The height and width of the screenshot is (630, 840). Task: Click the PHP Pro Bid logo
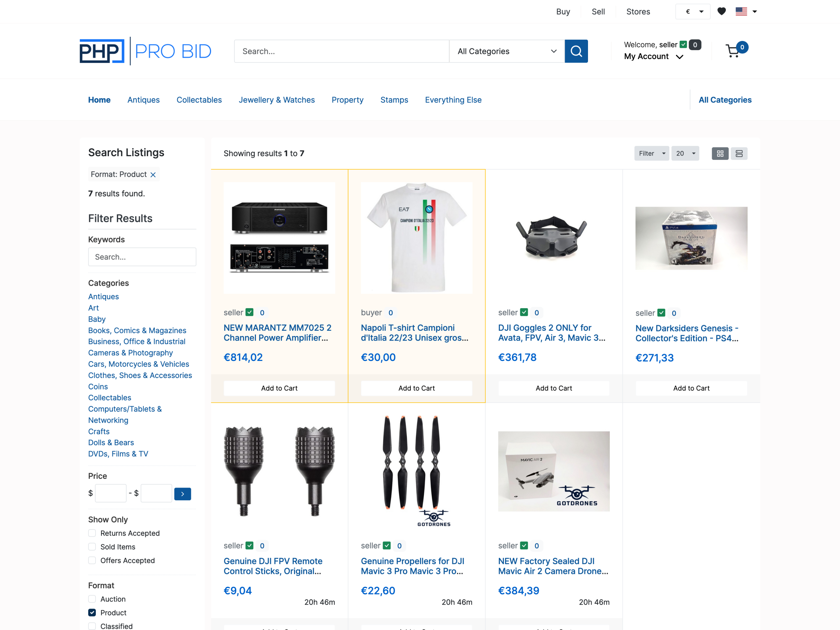pos(145,51)
